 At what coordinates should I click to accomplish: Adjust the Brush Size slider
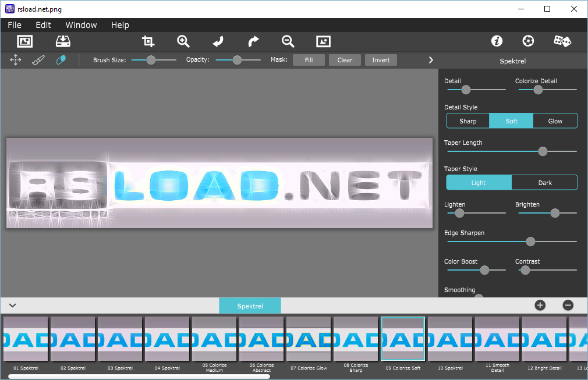click(x=154, y=60)
